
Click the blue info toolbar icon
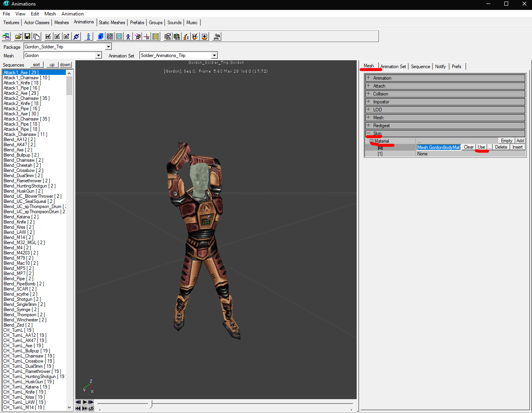pos(88,36)
